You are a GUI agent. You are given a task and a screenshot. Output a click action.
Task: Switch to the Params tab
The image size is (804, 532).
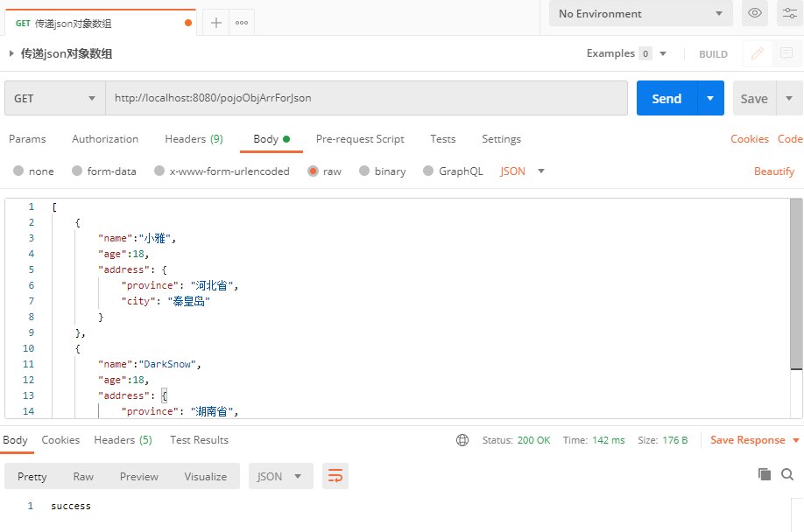click(27, 139)
